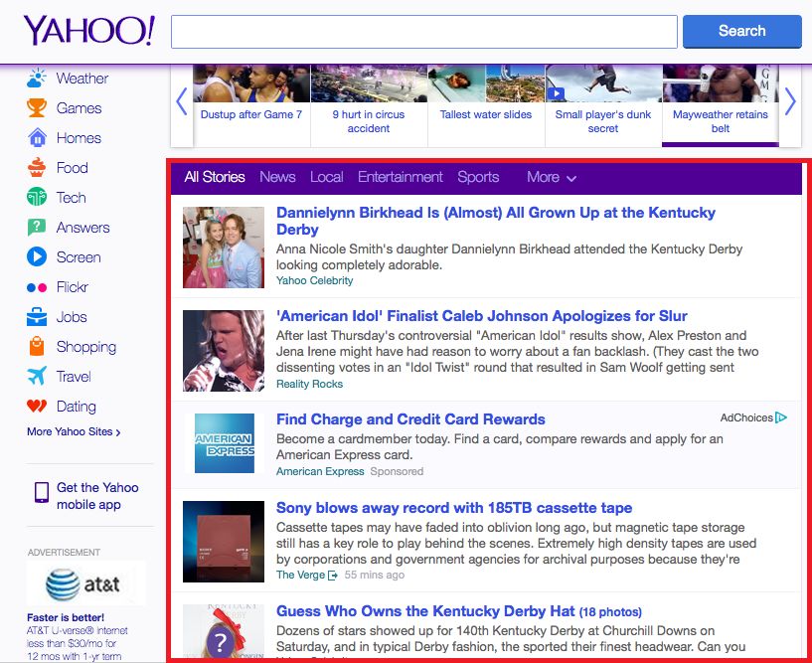Open Sony 185TB cassette tape headline
The image size is (812, 663).
pyautogui.click(x=454, y=508)
